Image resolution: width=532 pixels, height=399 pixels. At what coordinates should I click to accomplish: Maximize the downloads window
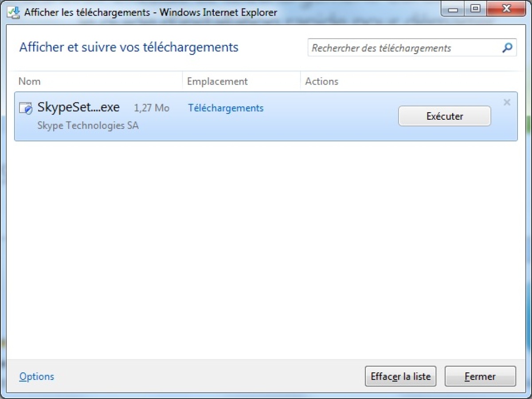(x=475, y=8)
